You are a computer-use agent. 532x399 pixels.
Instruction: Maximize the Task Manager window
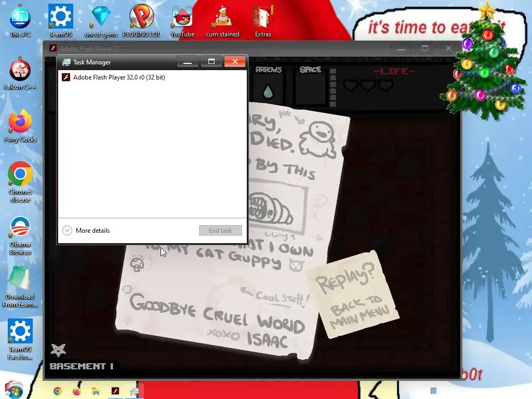pos(211,62)
